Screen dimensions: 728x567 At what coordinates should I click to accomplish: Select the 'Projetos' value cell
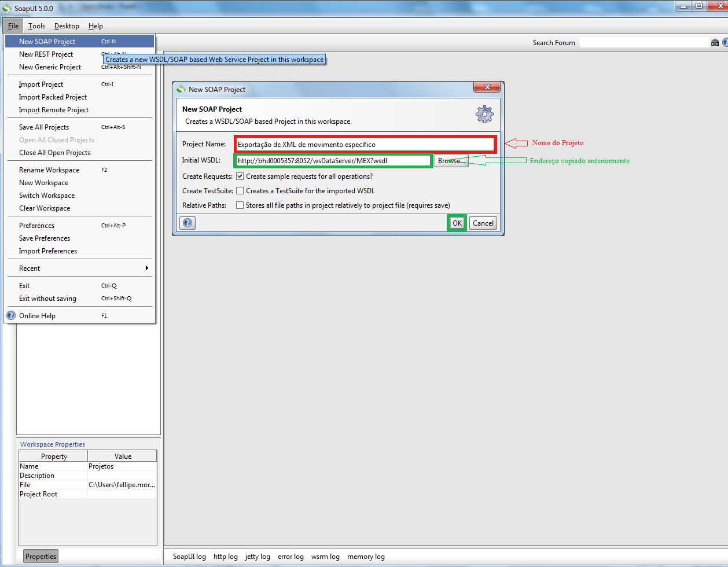click(x=122, y=466)
